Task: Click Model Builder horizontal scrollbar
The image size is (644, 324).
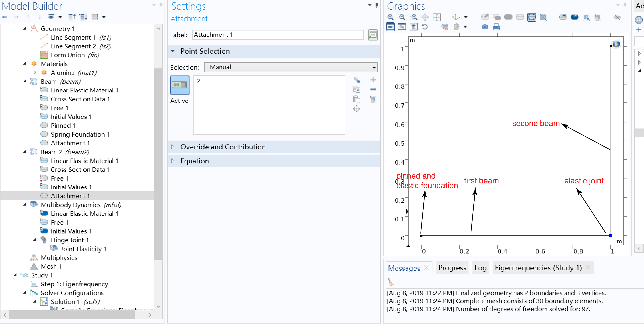Action: [x=72, y=315]
